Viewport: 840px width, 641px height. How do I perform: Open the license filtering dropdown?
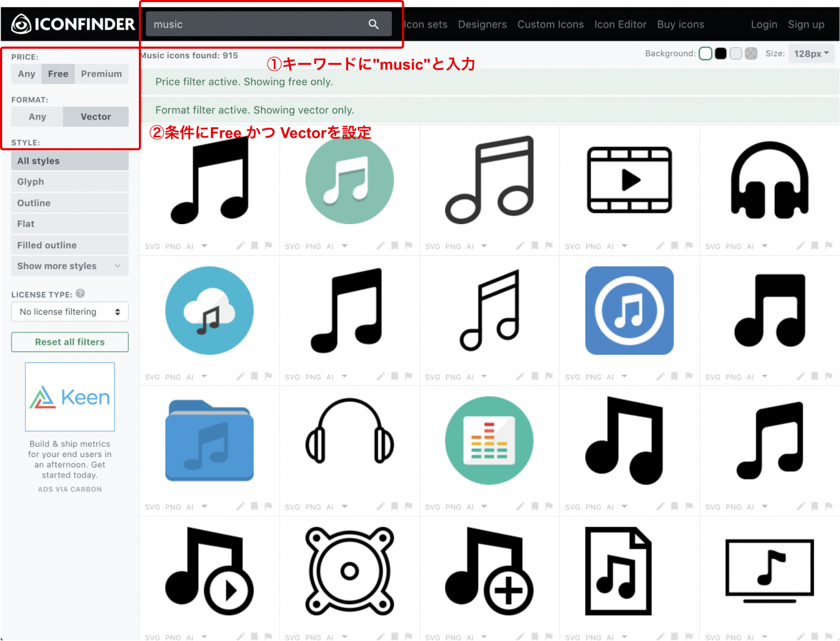69,312
